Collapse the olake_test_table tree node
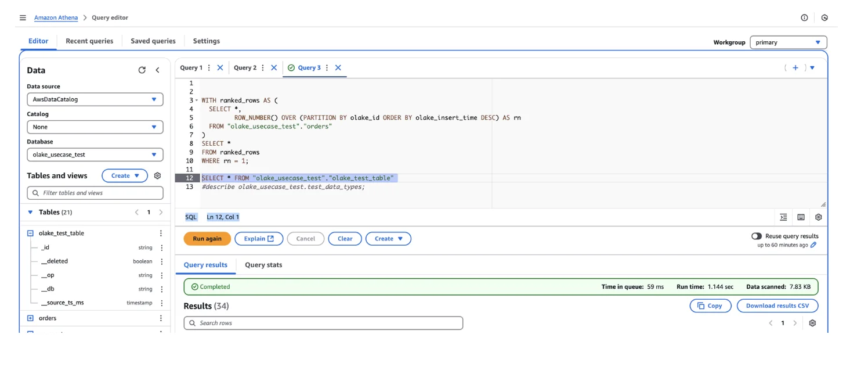This screenshot has width=868, height=388. point(31,233)
